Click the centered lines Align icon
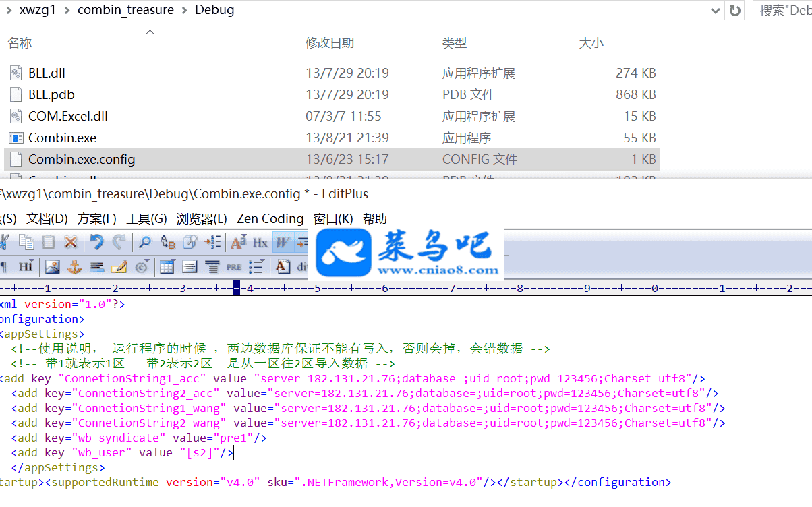812x507 pixels. (x=212, y=267)
